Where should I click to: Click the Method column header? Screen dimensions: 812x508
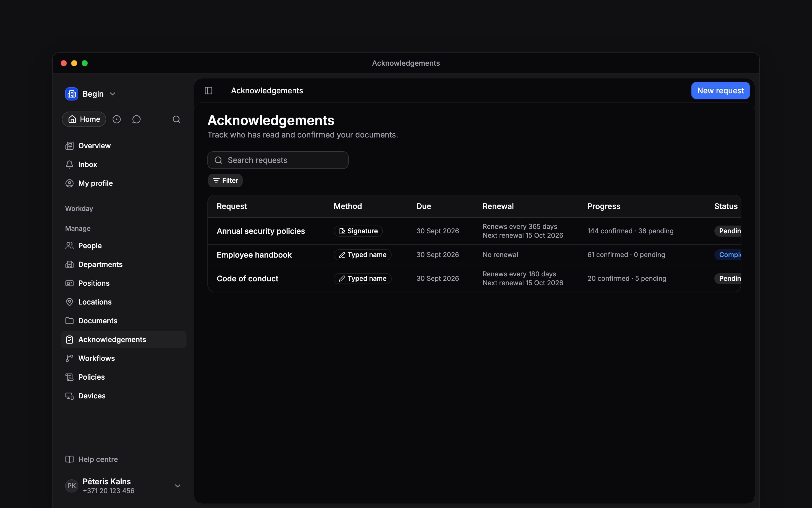[x=348, y=206]
